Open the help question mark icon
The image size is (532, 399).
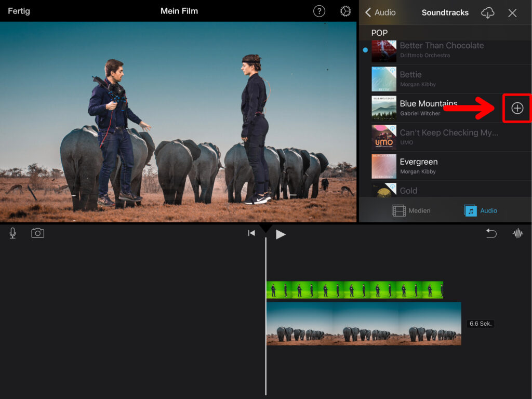(x=319, y=11)
